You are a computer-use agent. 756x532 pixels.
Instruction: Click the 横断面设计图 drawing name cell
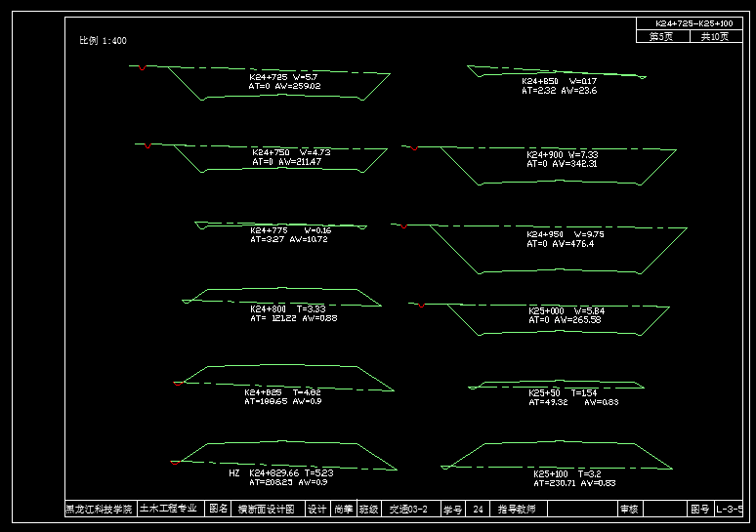point(268,509)
